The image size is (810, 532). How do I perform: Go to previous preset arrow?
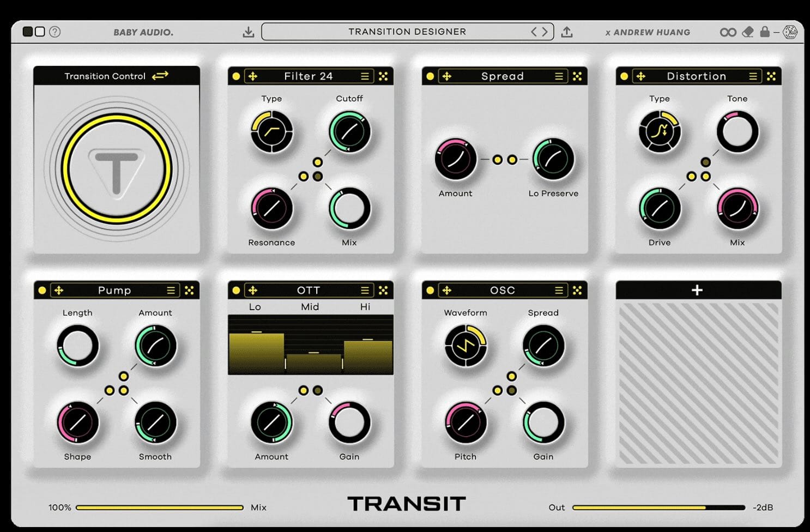point(534,32)
